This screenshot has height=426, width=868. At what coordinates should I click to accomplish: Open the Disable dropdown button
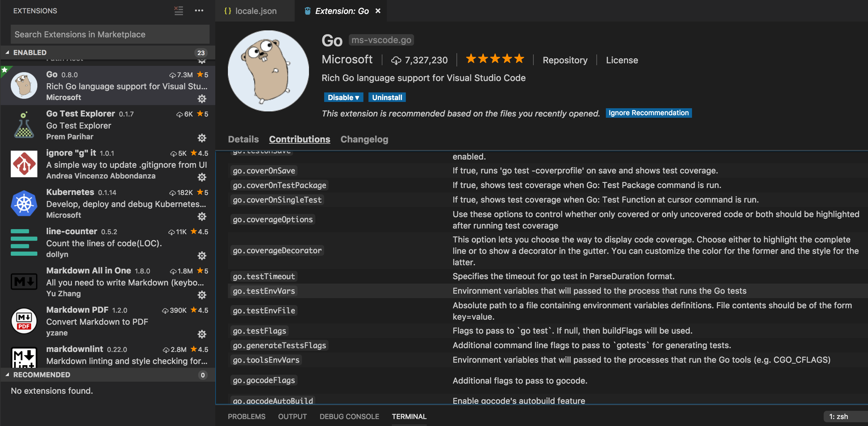pos(343,97)
